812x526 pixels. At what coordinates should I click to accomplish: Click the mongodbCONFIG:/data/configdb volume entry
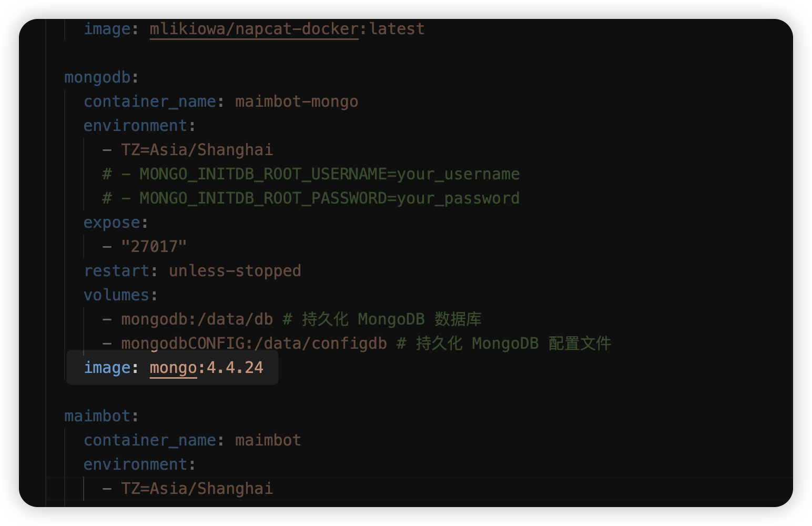pyautogui.click(x=254, y=343)
